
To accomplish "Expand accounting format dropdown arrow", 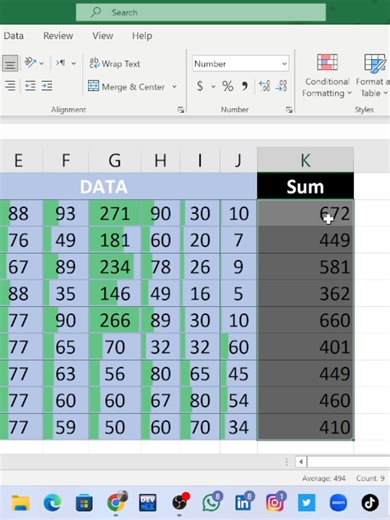I will (x=213, y=87).
